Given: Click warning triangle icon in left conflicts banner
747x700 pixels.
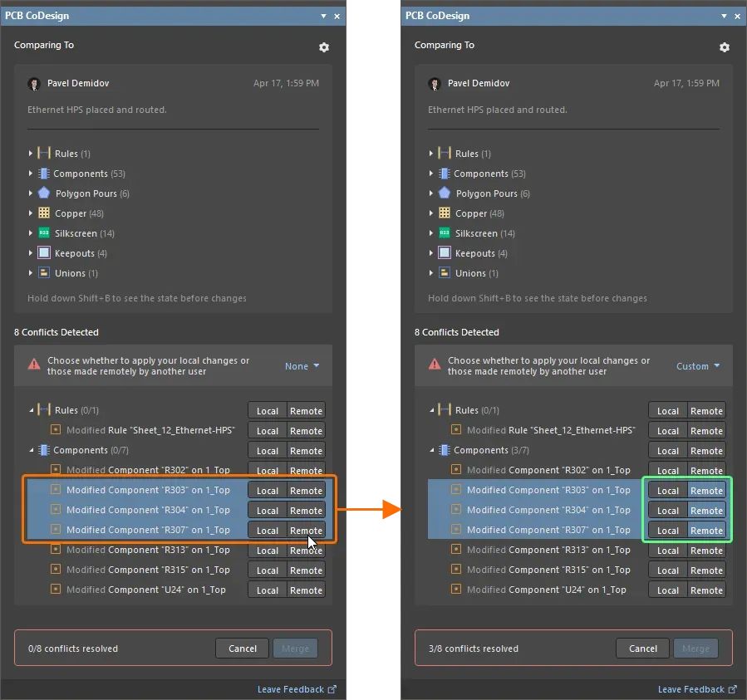Looking at the screenshot, I should point(34,365).
